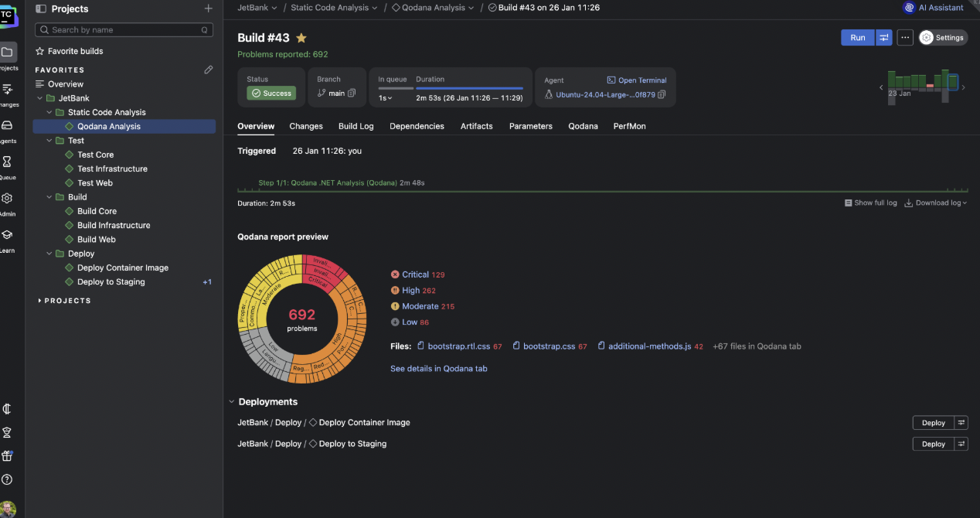Collapse the Deployments section
The image size is (980, 518).
pos(232,401)
